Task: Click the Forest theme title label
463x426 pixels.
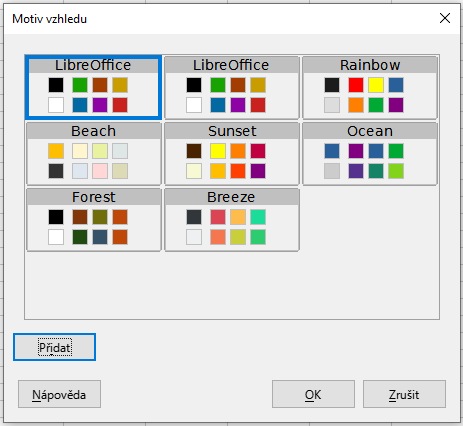Action: [x=94, y=197]
